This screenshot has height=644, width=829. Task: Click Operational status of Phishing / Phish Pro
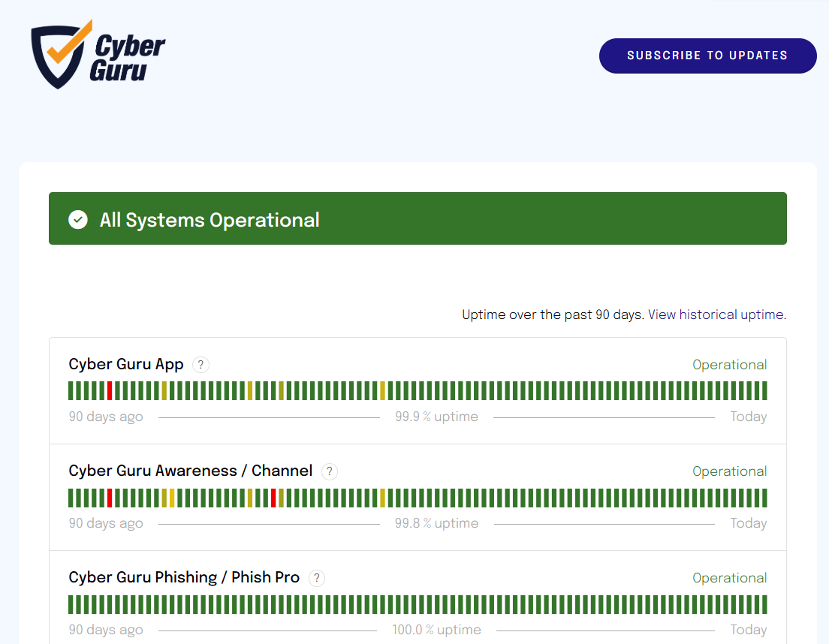tap(730, 578)
